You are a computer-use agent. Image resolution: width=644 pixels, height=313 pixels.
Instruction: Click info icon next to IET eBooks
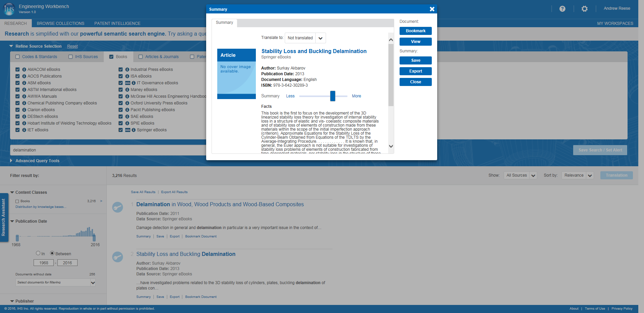click(x=24, y=130)
